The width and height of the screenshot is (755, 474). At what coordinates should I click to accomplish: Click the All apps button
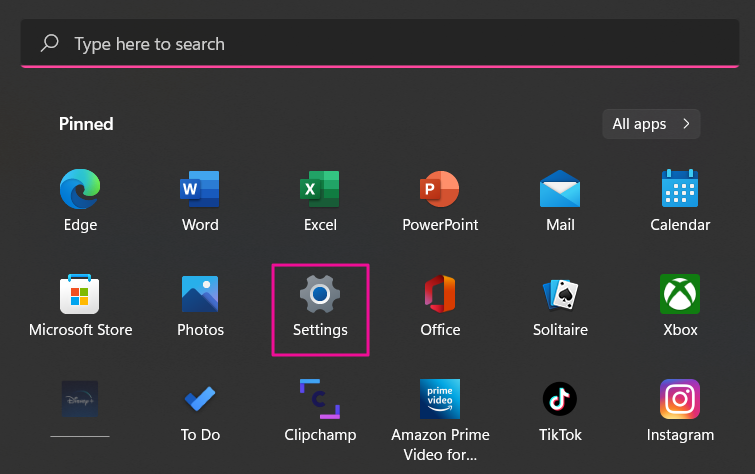(x=651, y=124)
